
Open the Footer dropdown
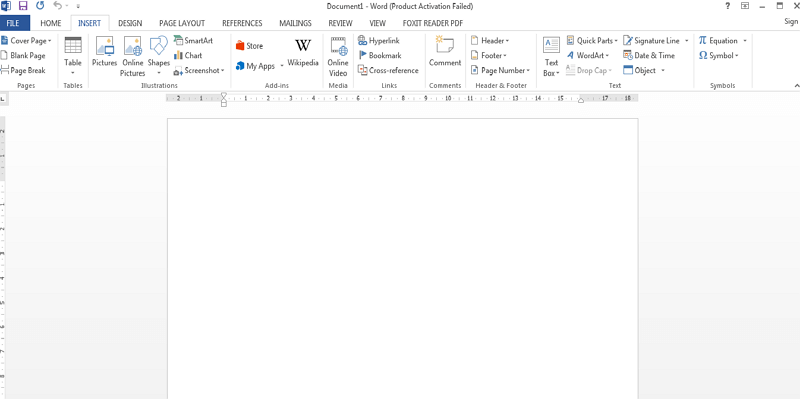489,56
